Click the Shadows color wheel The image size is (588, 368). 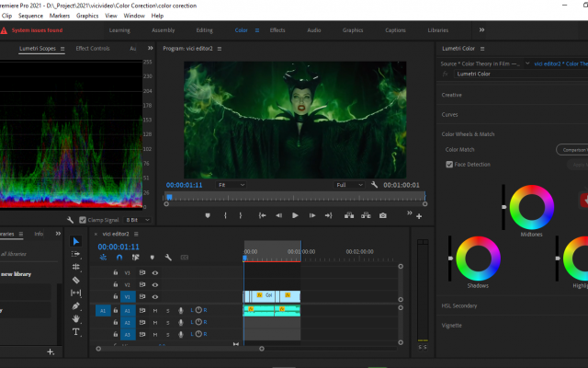(x=478, y=259)
